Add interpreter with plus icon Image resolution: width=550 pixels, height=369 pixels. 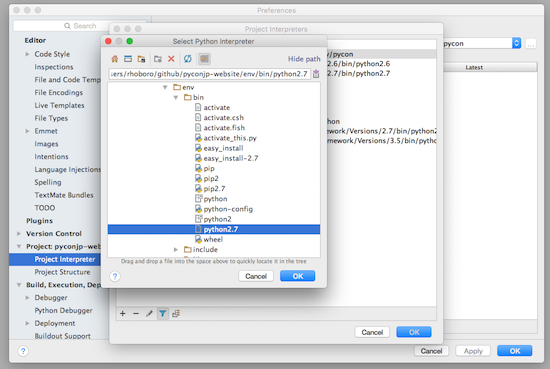click(122, 314)
